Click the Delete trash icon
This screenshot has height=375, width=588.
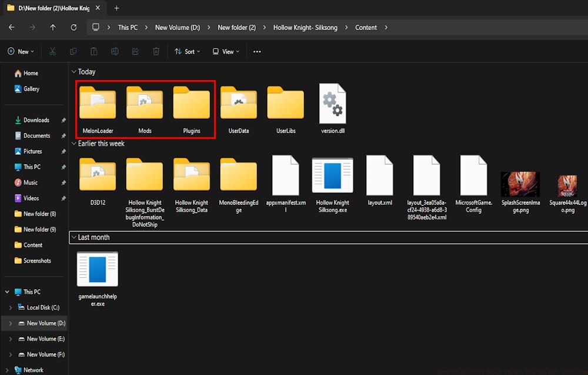click(x=156, y=51)
